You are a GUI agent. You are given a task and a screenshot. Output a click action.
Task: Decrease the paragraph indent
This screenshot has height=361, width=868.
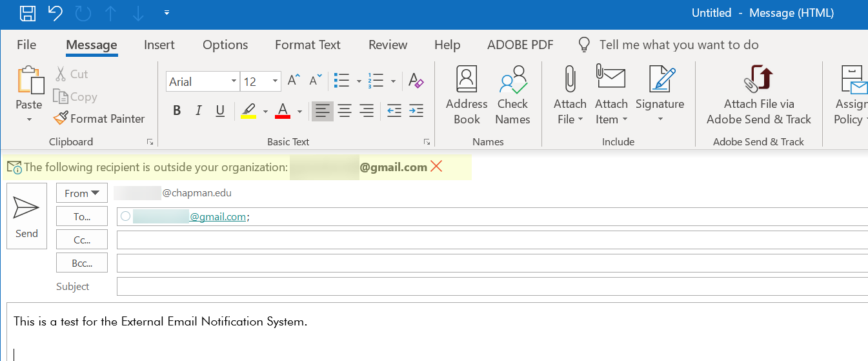point(394,111)
